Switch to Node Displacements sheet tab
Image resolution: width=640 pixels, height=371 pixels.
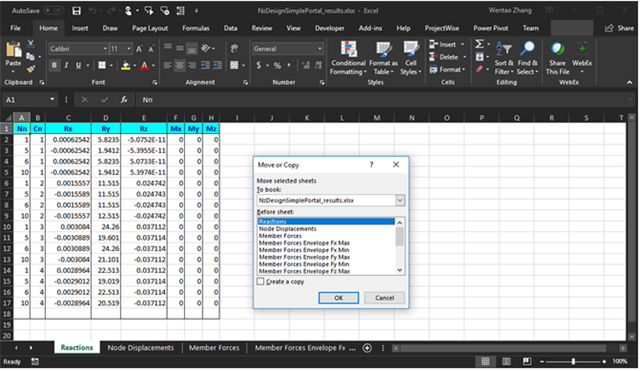140,348
